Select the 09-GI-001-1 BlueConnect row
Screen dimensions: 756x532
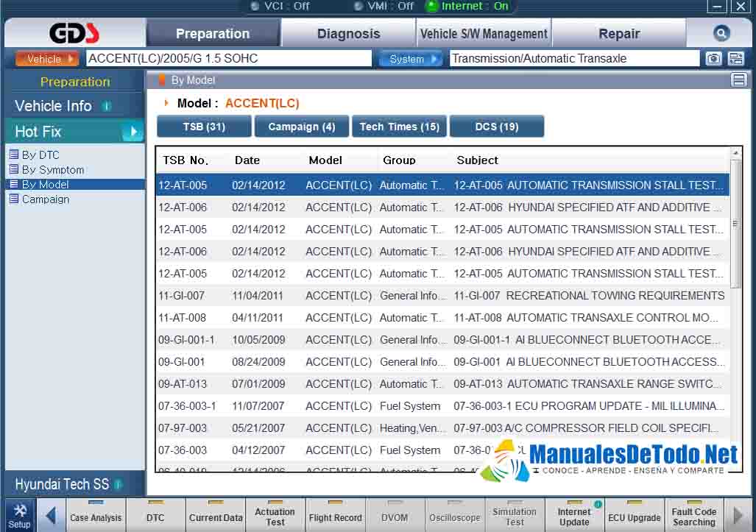coord(442,340)
